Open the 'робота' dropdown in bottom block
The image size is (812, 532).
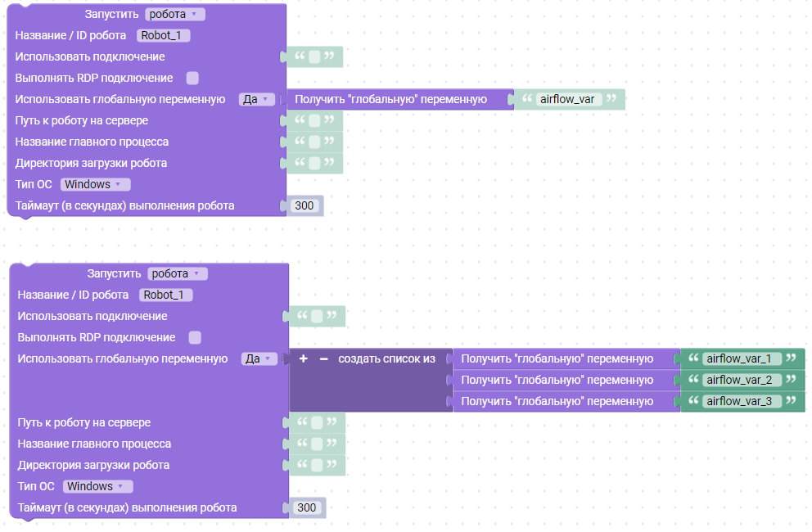(x=177, y=273)
